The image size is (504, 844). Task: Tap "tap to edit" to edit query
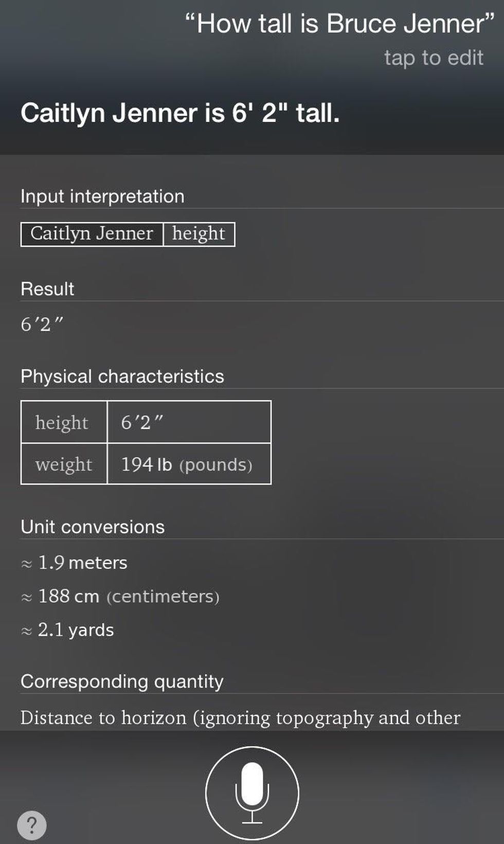click(x=434, y=58)
